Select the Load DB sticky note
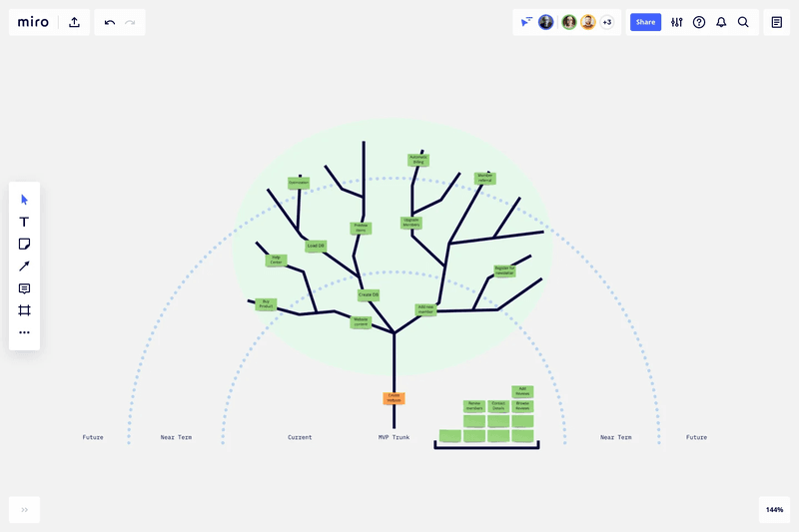The width and height of the screenshot is (799, 532). point(316,246)
